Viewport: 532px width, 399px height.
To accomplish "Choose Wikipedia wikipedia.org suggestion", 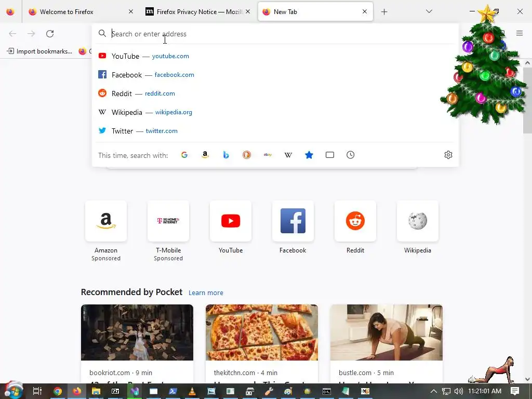I will (275, 112).
